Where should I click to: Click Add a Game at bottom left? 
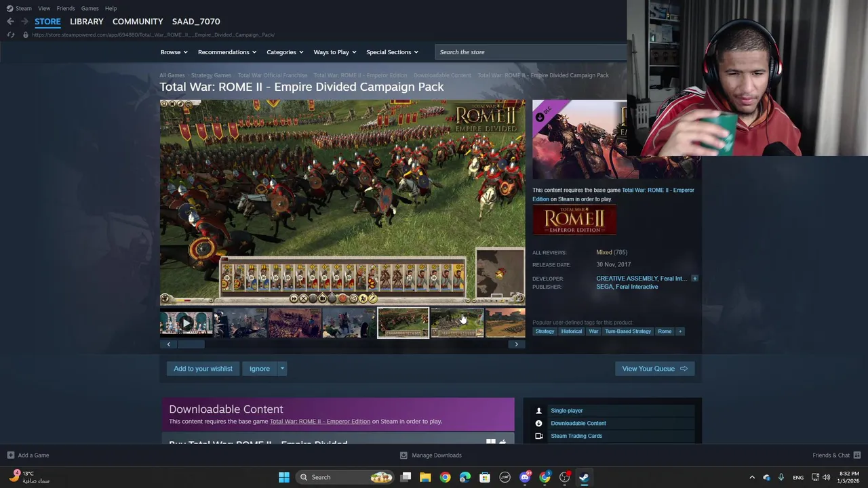(28, 455)
